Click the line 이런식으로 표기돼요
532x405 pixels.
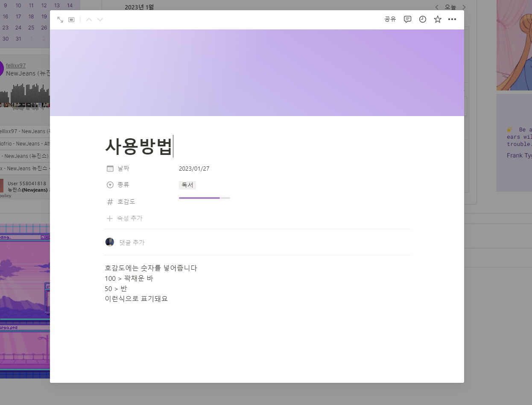pyautogui.click(x=136, y=299)
